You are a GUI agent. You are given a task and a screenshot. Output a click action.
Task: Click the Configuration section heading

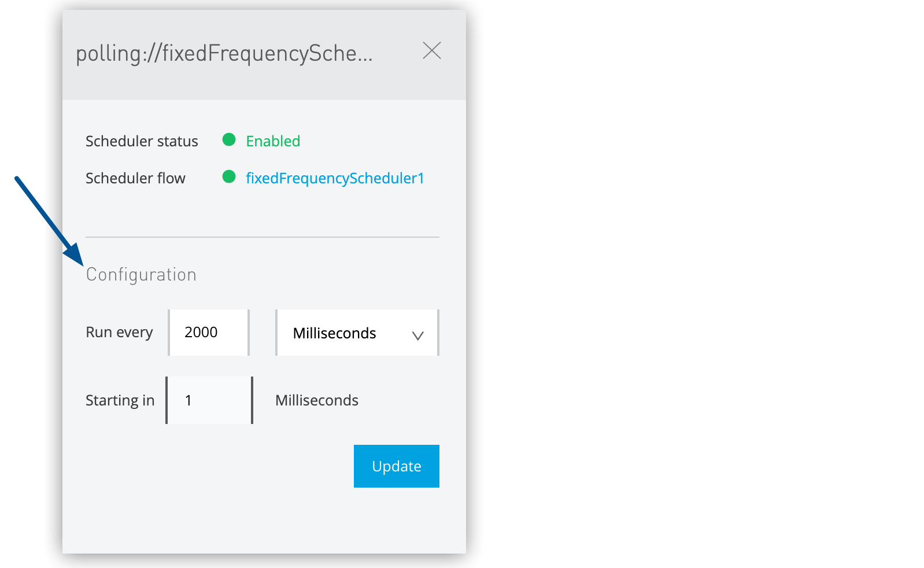tap(141, 274)
